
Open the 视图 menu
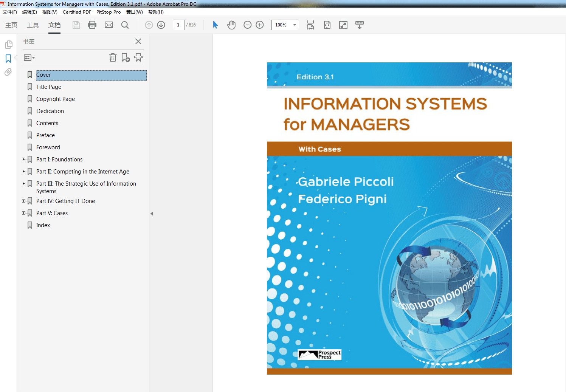(x=50, y=12)
